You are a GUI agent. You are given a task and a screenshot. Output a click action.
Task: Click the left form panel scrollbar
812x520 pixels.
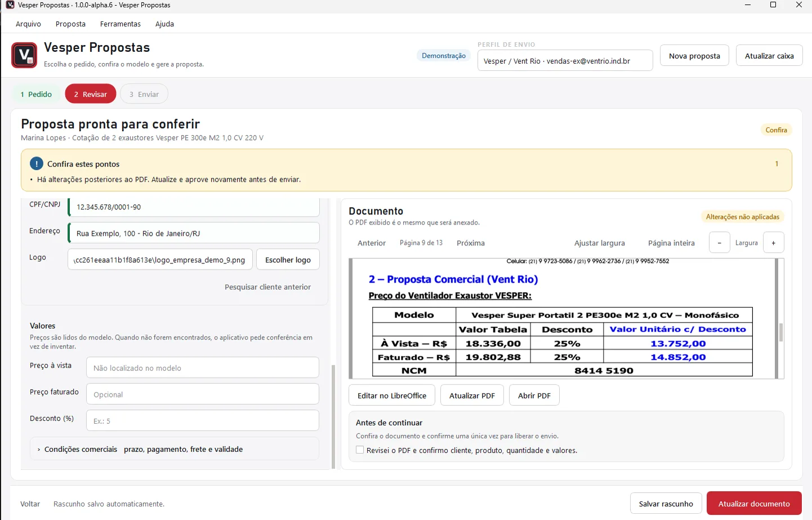(333, 416)
